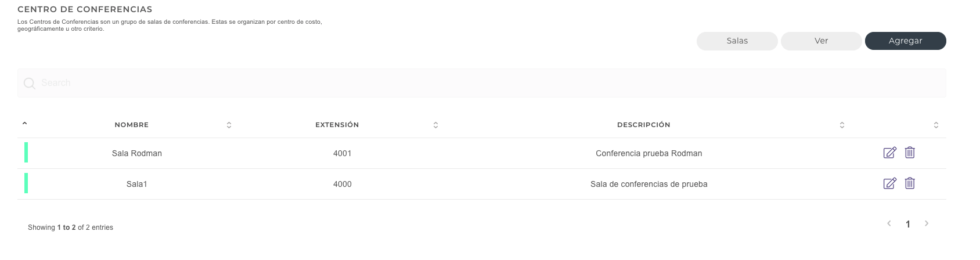The width and height of the screenshot is (980, 260).
Task: Delete the Sala1 entry with trash icon
Action: pos(910,183)
